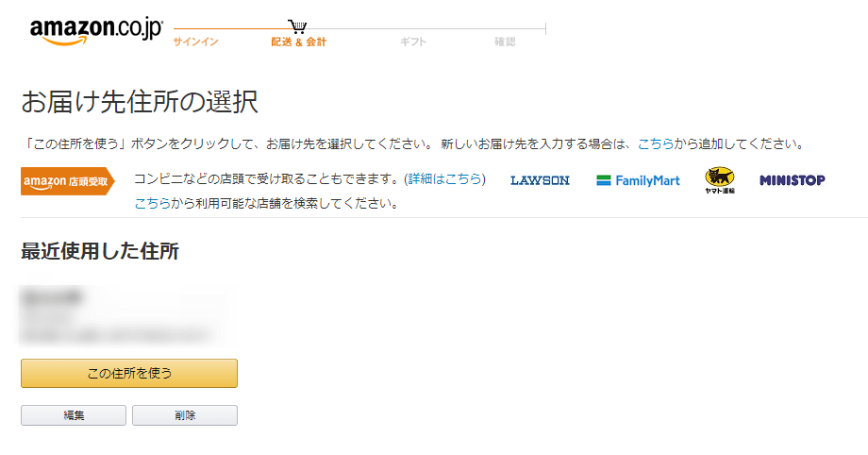
Task: Click the LAWSON logo
Action: (540, 180)
